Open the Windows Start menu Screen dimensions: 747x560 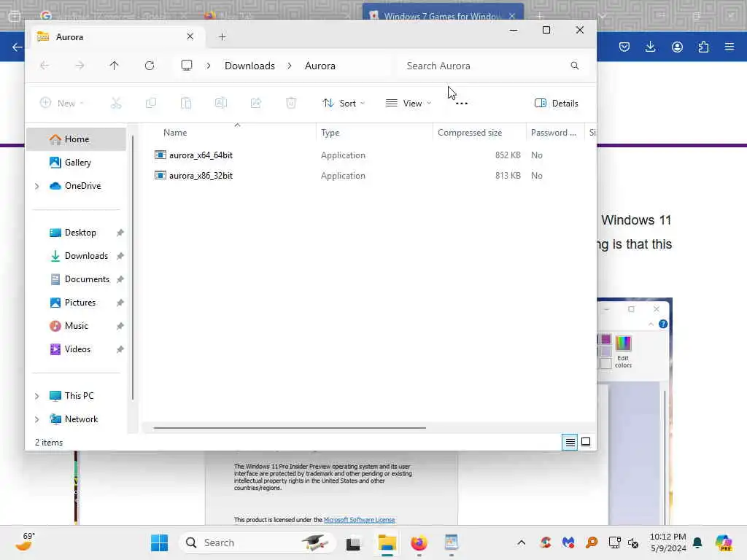coord(159,542)
